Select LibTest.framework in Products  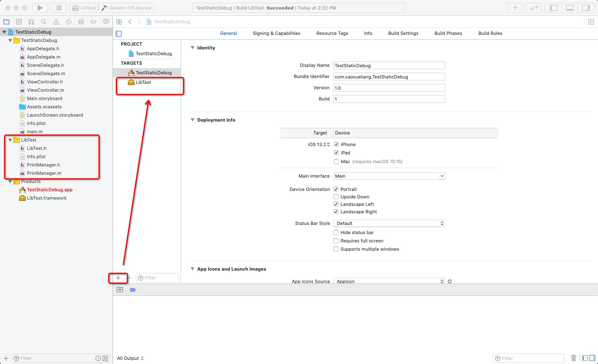coord(47,198)
